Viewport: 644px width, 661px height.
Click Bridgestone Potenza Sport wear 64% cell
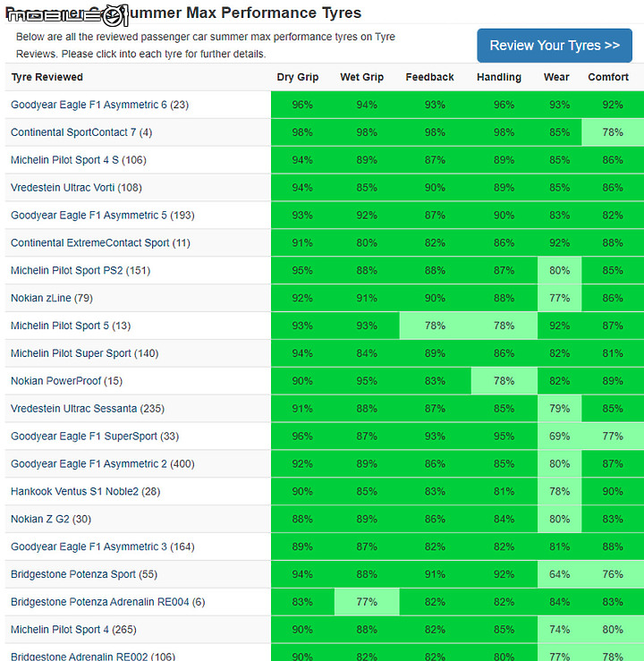click(559, 574)
